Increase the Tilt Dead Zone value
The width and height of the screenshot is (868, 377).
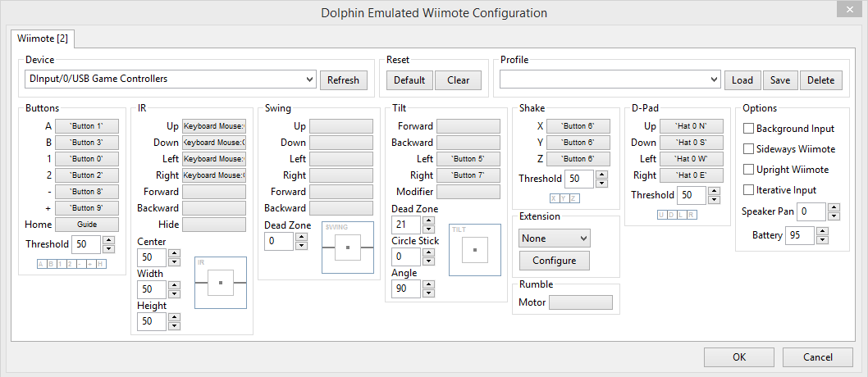428,220
